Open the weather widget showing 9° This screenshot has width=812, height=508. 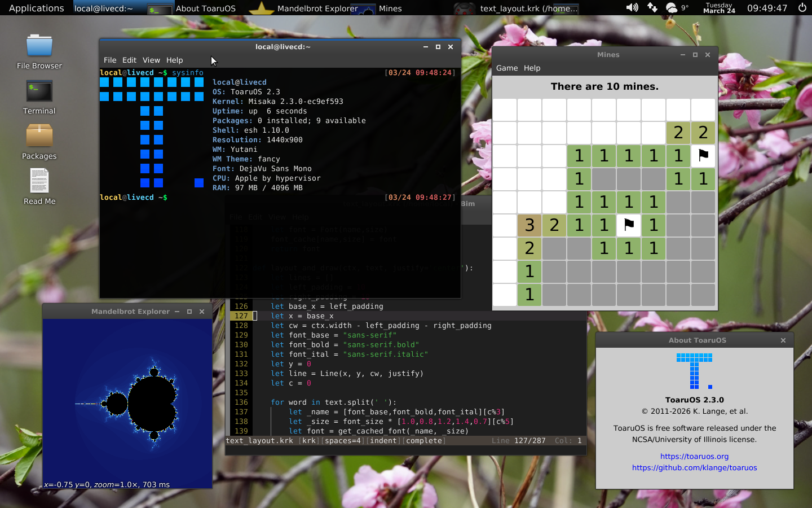(677, 8)
